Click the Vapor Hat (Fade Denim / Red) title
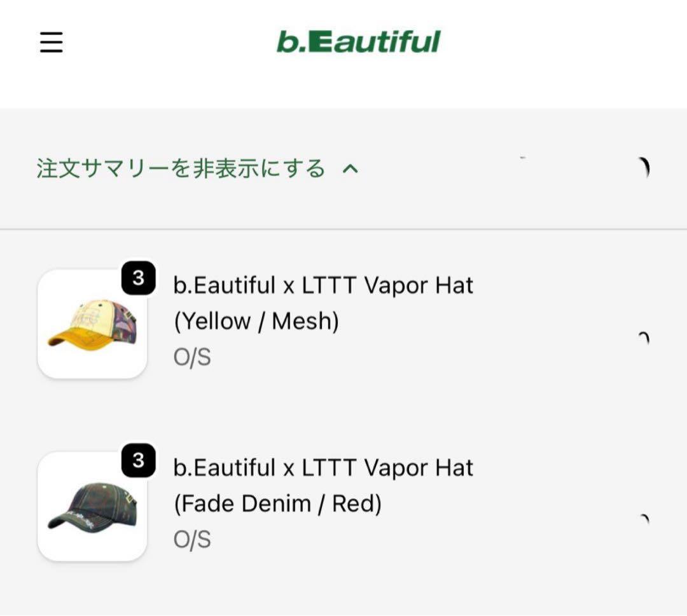The image size is (687, 616). pos(321,486)
